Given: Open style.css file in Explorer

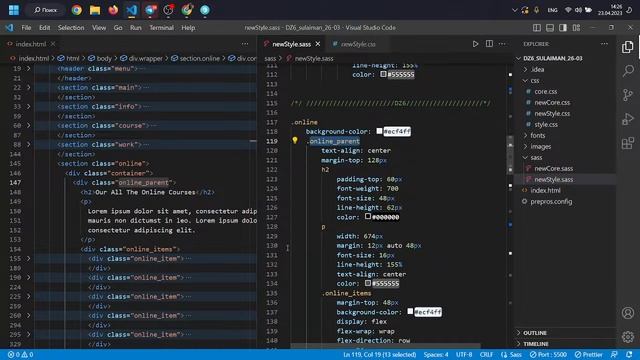Looking at the screenshot, I should [x=545, y=124].
